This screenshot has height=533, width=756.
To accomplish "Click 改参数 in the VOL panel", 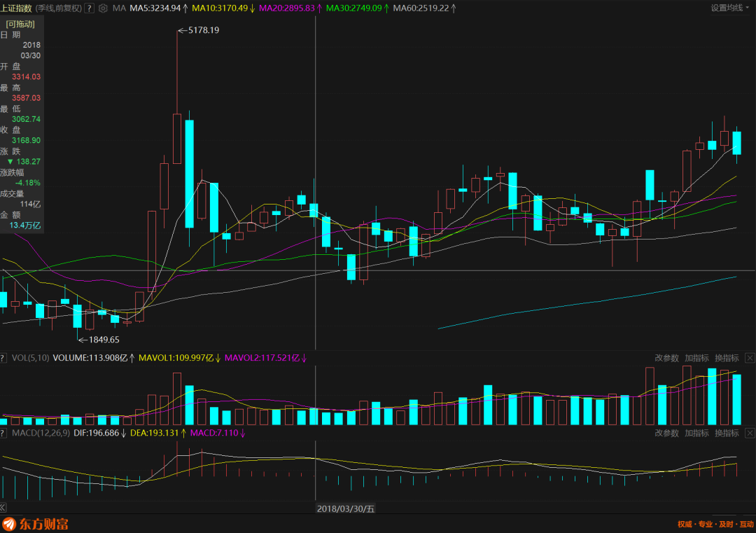I will point(667,358).
